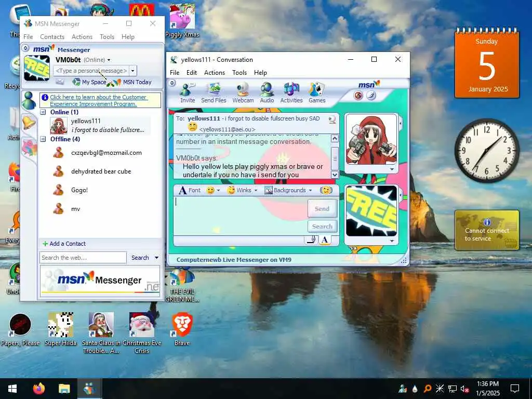532x399 pixels.
Task: Click the color scheme paintbrush icon
Action: pos(371,96)
